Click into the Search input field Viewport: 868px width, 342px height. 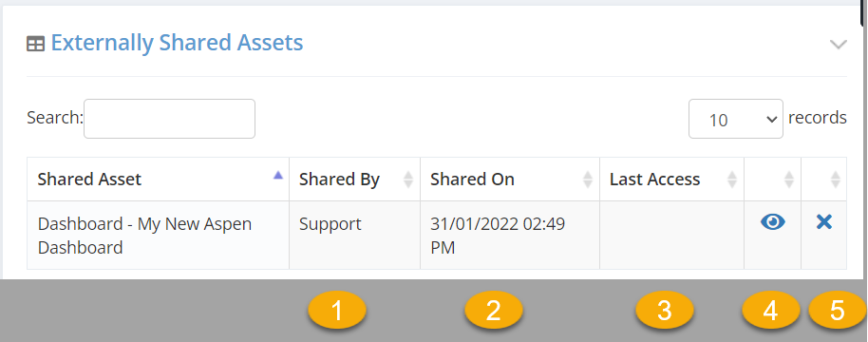(x=169, y=119)
